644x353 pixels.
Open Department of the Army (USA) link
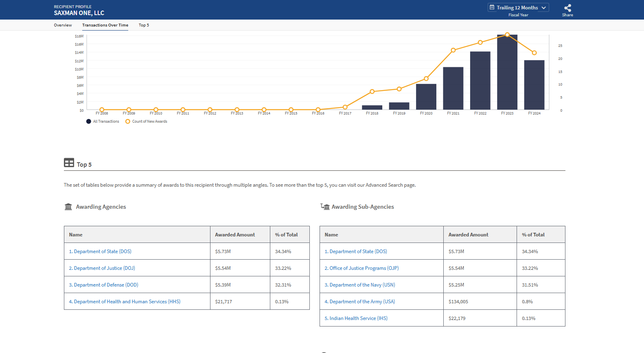(360, 302)
